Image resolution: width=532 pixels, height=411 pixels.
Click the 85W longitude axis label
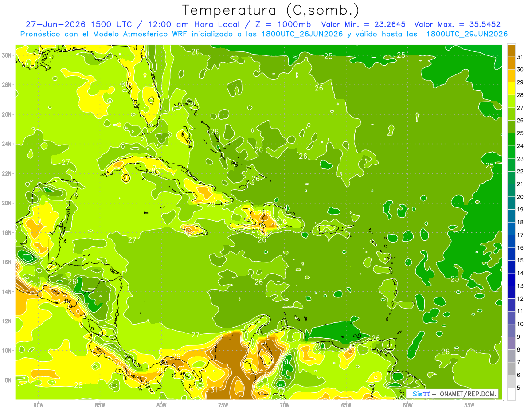tap(100, 406)
